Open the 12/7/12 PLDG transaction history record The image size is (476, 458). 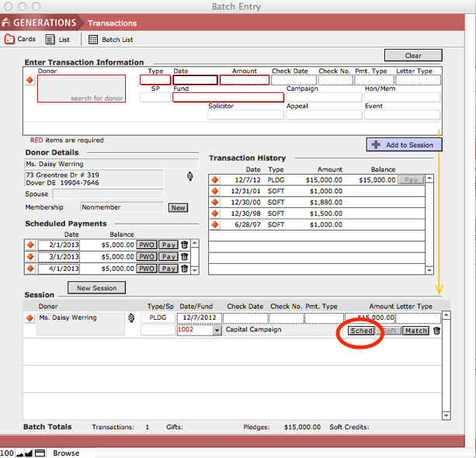(215, 179)
